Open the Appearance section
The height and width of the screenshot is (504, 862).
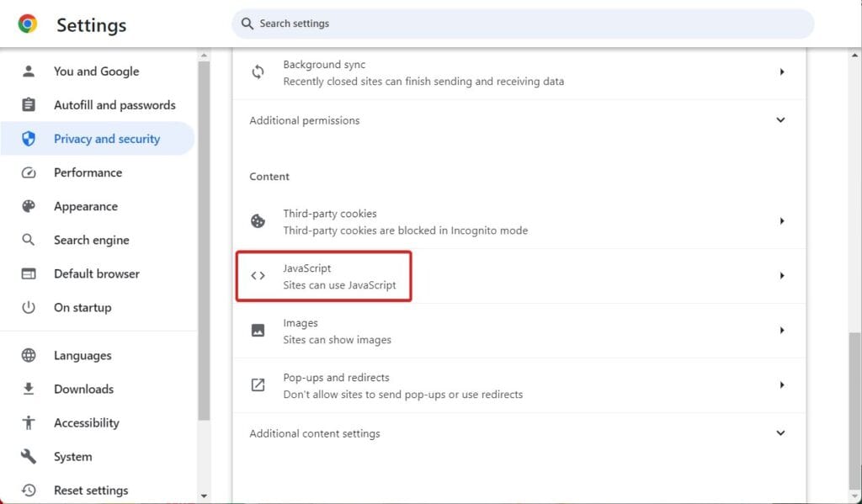[97, 206]
